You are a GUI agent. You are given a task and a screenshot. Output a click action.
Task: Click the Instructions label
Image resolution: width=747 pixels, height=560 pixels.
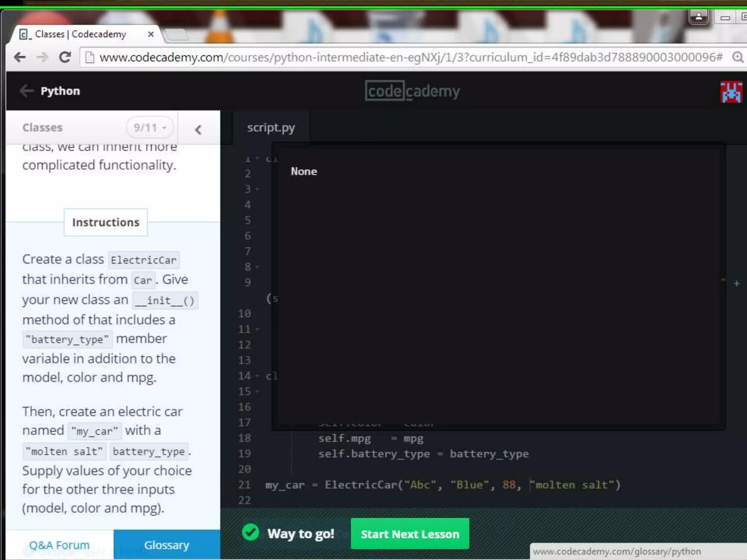106,222
